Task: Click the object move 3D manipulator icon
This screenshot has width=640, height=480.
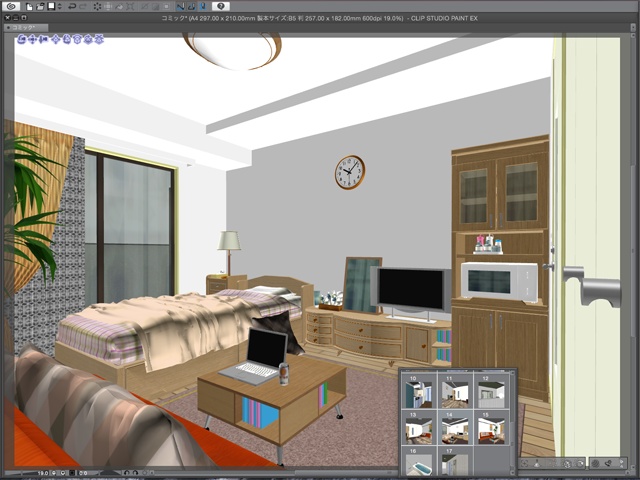Action: pyautogui.click(x=56, y=40)
